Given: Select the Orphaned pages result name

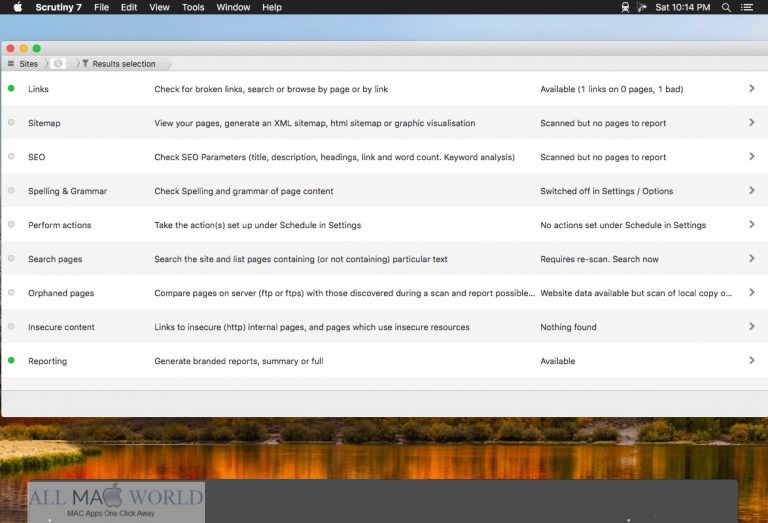Looking at the screenshot, I should (61, 293).
